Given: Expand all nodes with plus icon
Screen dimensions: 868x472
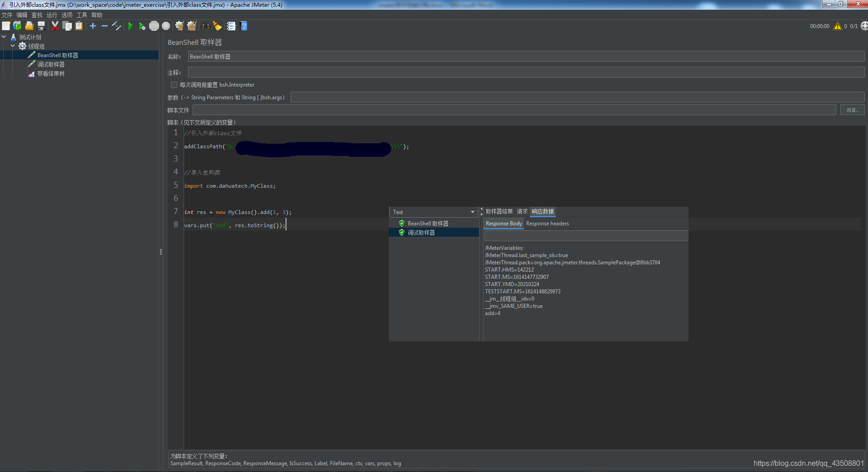Looking at the screenshot, I should pyautogui.click(x=93, y=26).
